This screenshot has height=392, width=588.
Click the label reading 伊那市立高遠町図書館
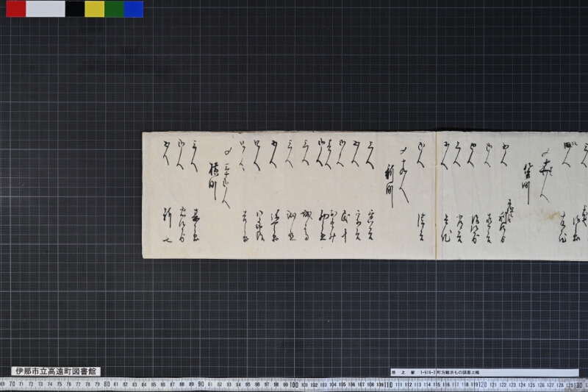coord(56,371)
